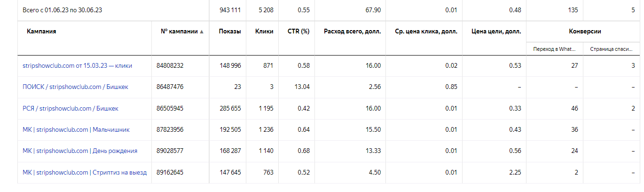The image size is (644, 192).
Task: Click the Ср. цена клика, долл. header
Action: 426,32
